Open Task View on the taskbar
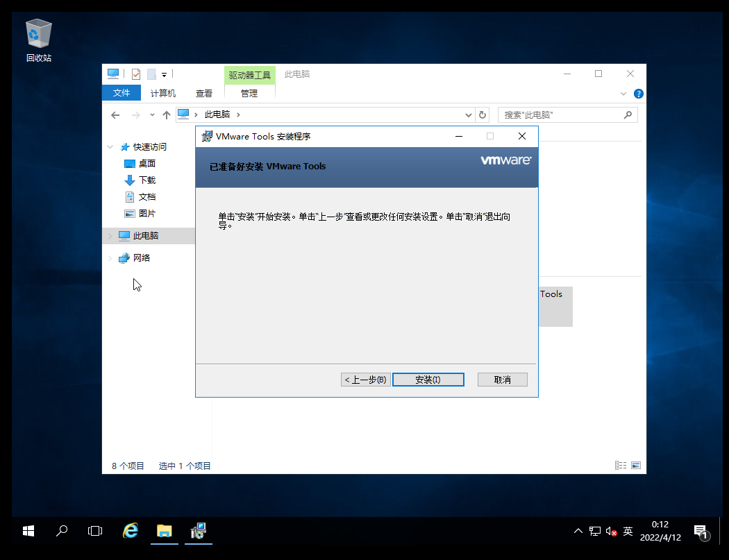Image resolution: width=729 pixels, height=560 pixels. [x=95, y=531]
